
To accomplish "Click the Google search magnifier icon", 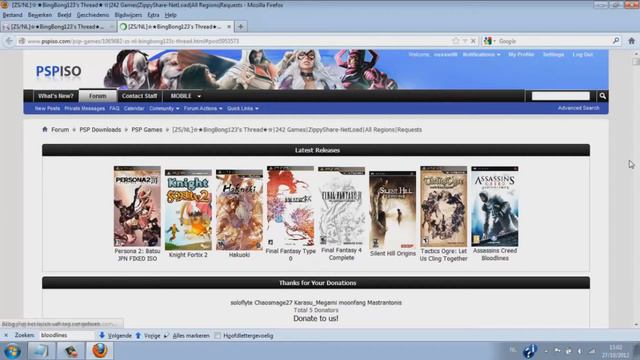I will pos(616,41).
